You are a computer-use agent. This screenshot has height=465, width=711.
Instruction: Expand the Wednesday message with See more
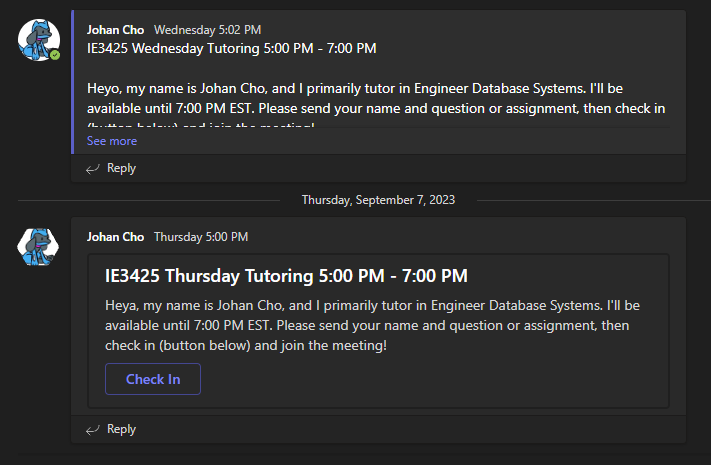click(112, 141)
